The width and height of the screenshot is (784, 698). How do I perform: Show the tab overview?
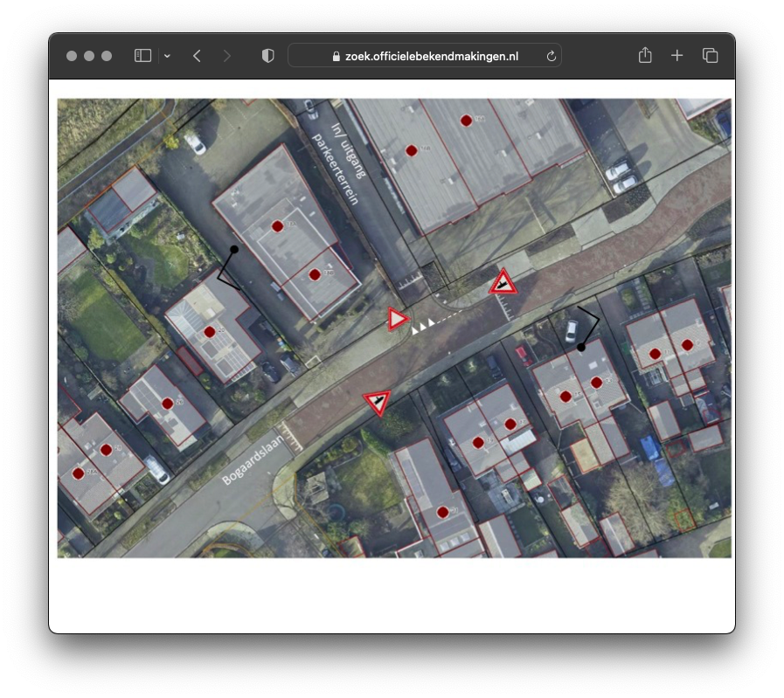click(x=710, y=55)
